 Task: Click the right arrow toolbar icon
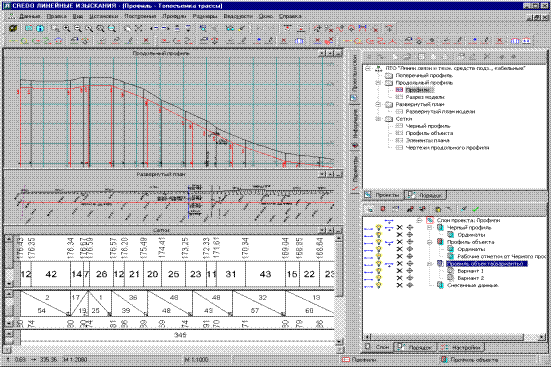(x=165, y=28)
